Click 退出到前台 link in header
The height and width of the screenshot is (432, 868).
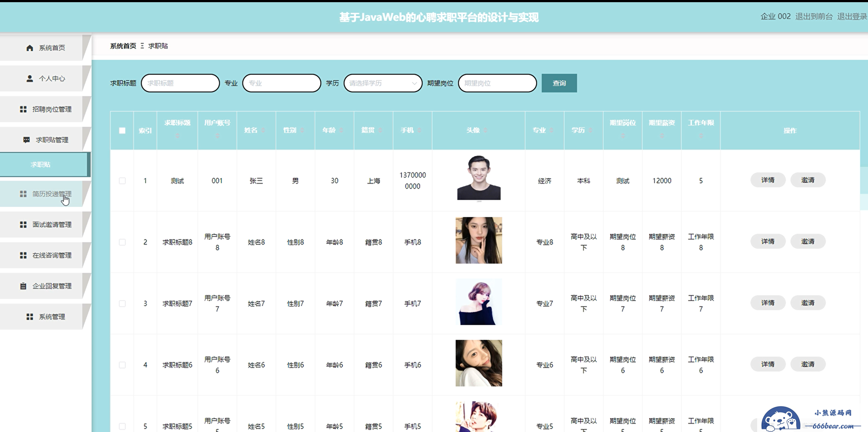[814, 16]
